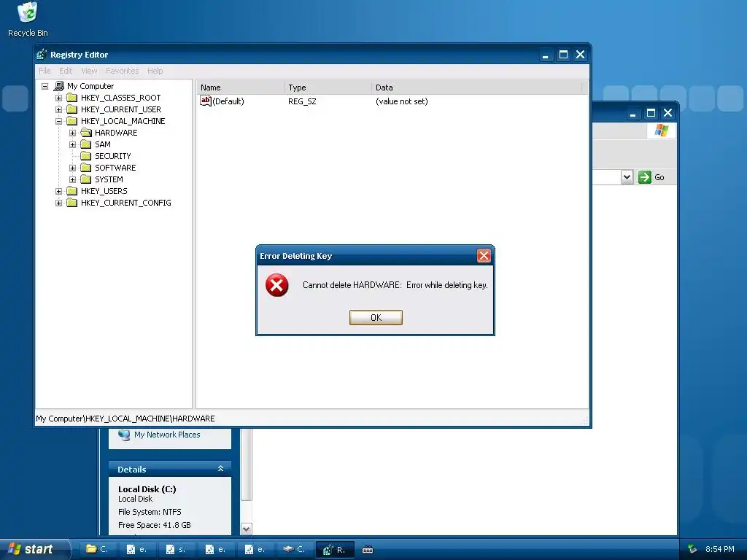Open the Explorer address bar dropdown

pos(627,177)
